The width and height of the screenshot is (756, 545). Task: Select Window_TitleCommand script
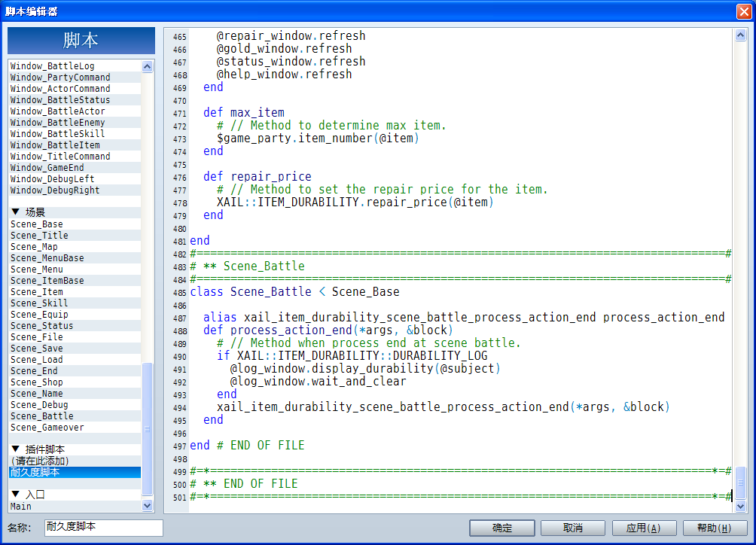[75, 156]
